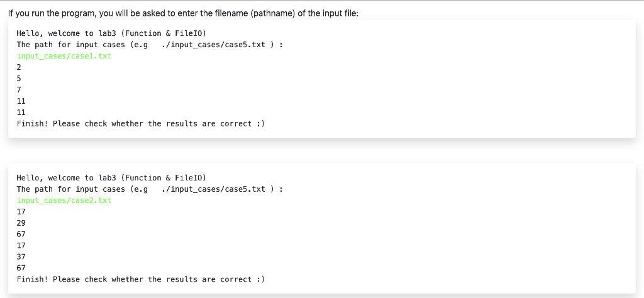Click the last "67" output in second block
This screenshot has width=644, height=298.
pos(21,268)
